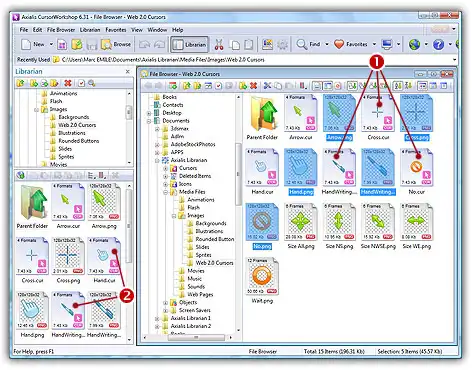This screenshot has height=370, width=472.
Task: Open the New button dropdown arrow
Action: tap(51, 44)
